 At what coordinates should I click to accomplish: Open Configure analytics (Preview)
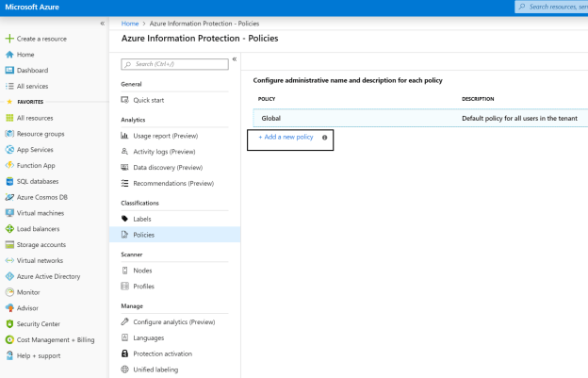point(174,321)
